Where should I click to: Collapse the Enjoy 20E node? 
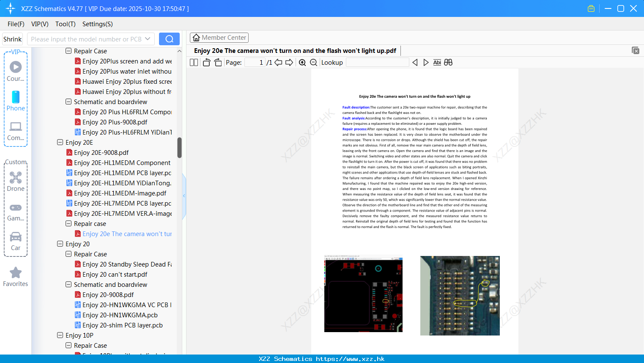click(x=60, y=143)
